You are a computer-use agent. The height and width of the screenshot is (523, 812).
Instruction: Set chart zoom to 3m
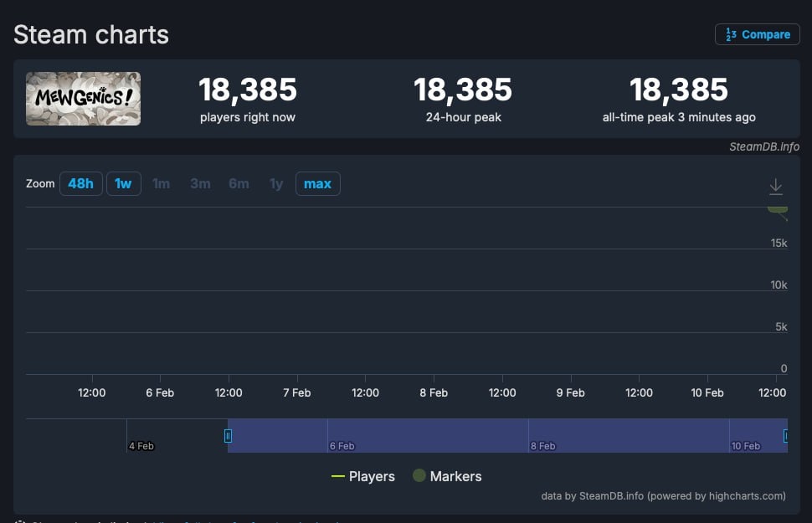pos(200,183)
